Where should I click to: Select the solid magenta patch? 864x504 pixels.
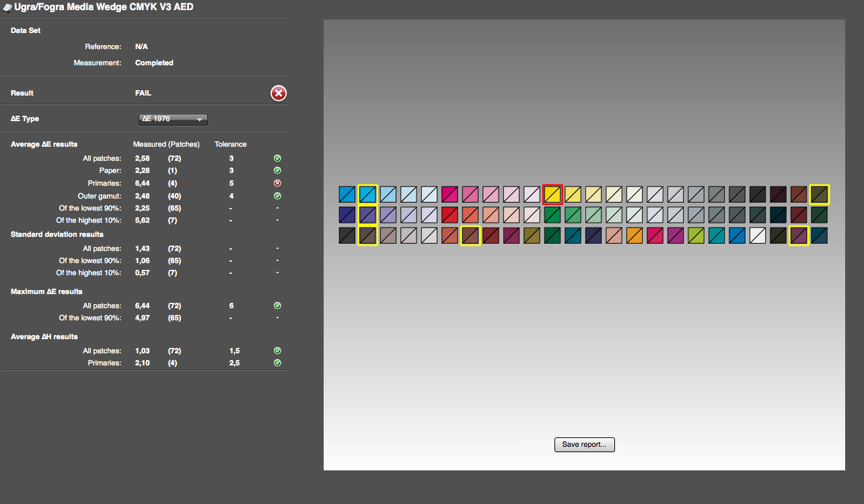click(x=449, y=194)
